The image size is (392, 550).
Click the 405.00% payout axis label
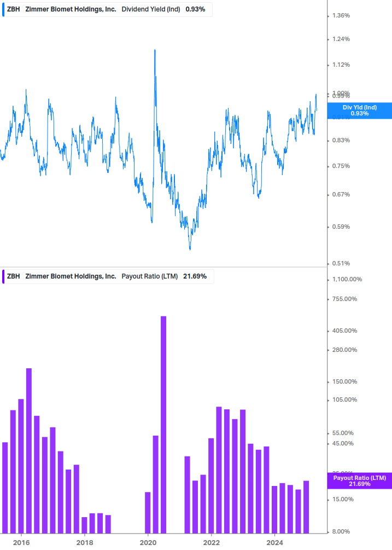tap(344, 331)
